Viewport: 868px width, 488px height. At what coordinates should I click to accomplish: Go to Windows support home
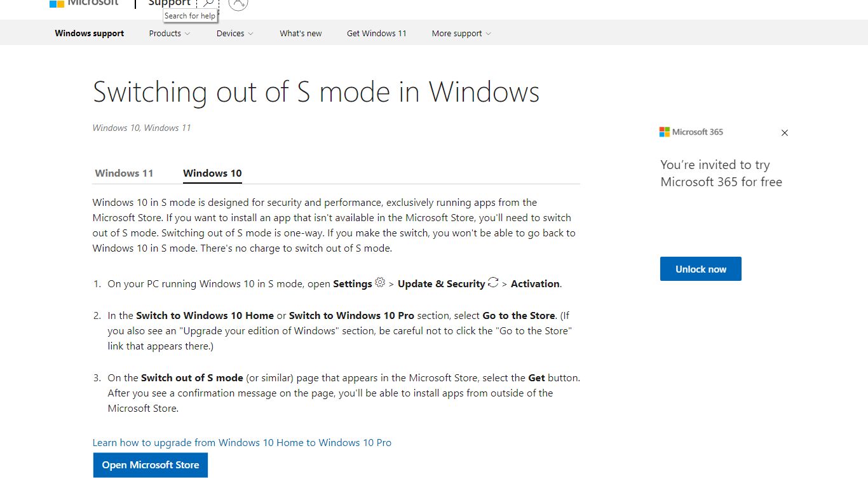pos(90,34)
